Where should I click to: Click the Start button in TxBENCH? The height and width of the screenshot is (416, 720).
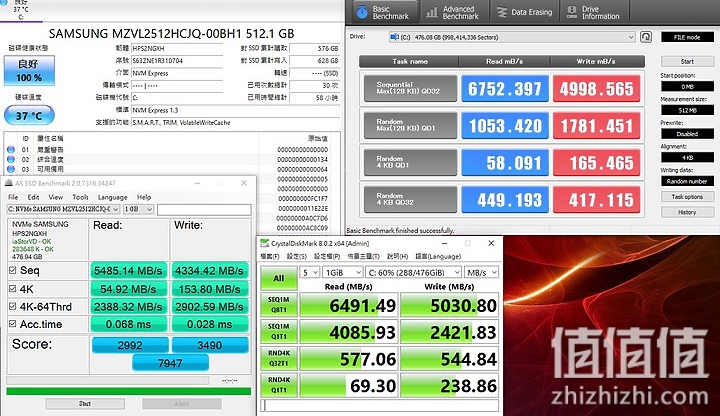(x=687, y=62)
